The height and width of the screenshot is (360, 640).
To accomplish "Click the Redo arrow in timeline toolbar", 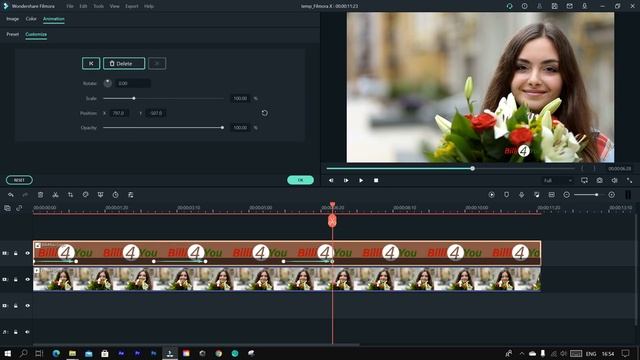I will click(x=25, y=195).
